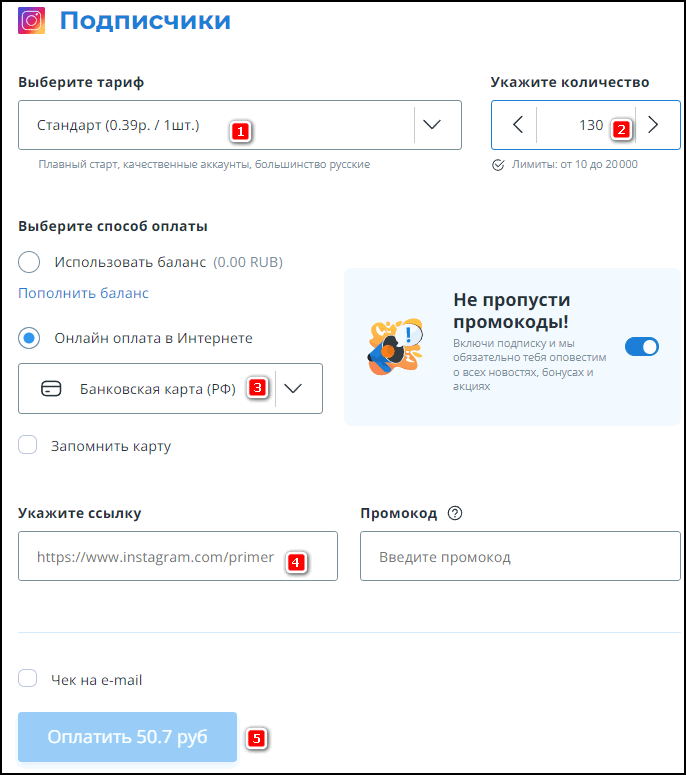Check the Запомнить карту checkbox

click(28, 444)
